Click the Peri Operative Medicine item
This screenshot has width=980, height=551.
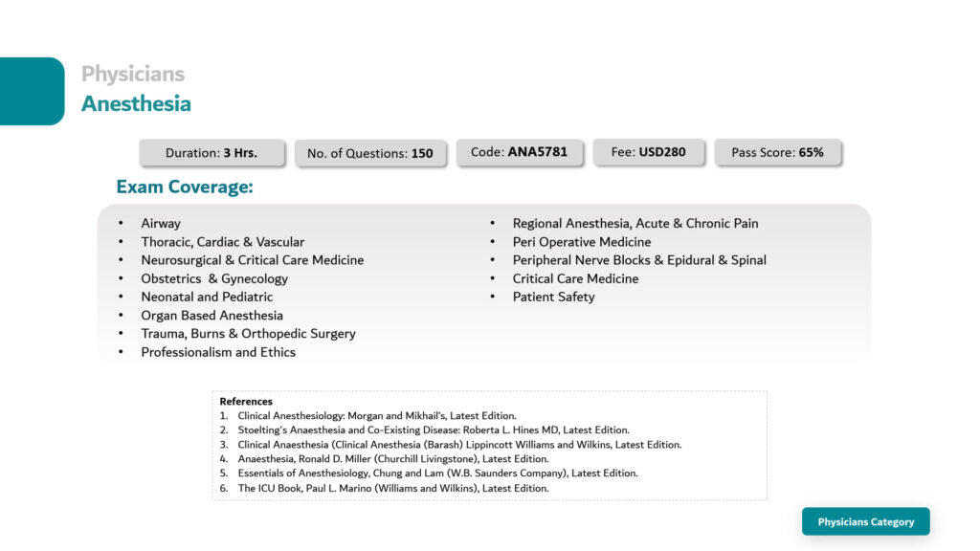[x=582, y=242]
